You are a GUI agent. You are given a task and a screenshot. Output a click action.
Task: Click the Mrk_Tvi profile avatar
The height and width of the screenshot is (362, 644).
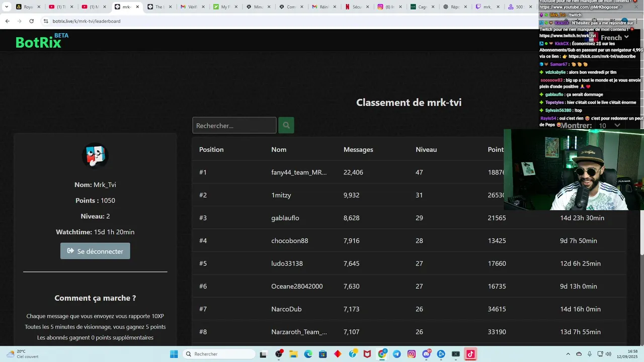click(95, 156)
